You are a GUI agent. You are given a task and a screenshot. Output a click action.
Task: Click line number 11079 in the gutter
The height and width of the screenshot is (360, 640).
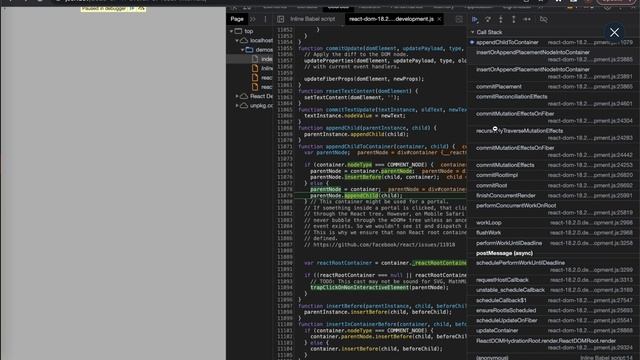(x=284, y=196)
